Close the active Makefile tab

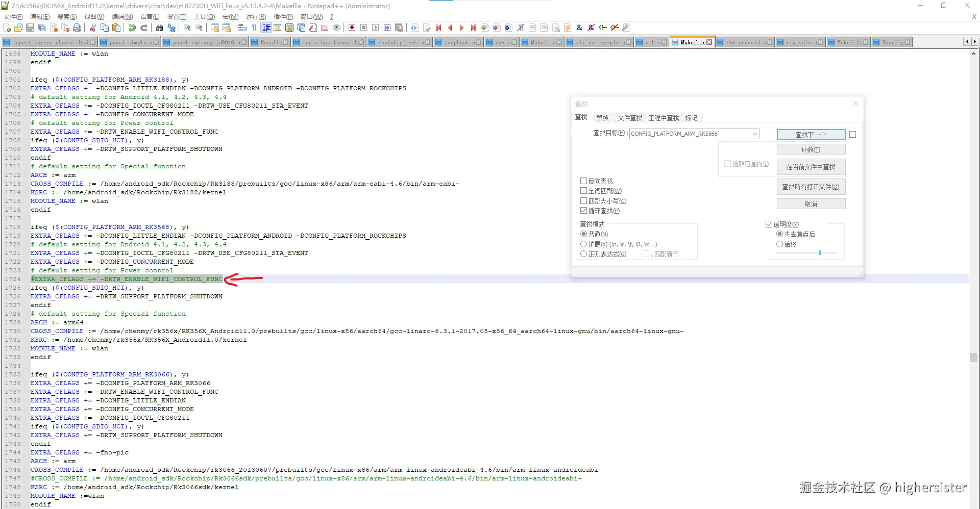(x=709, y=42)
